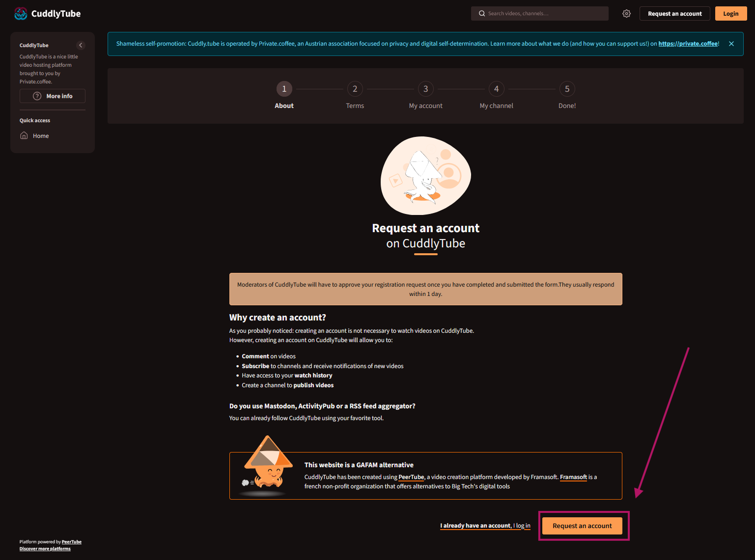Focus the search videos input field
The height and width of the screenshot is (560, 755).
click(x=545, y=14)
